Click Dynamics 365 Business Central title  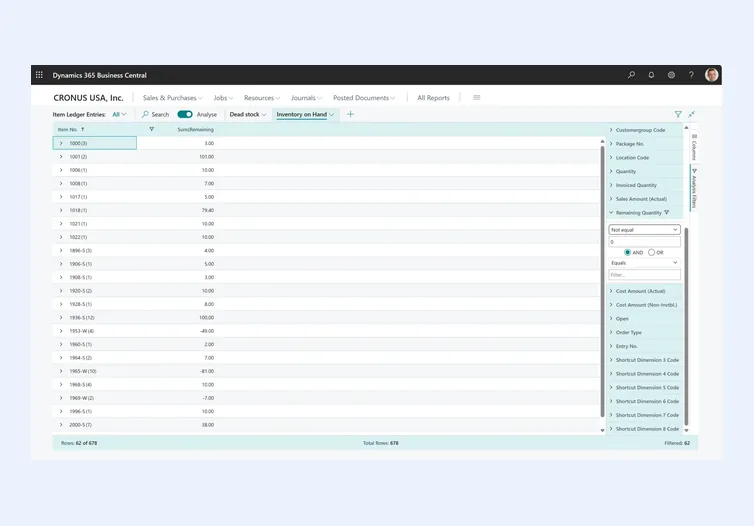(x=100, y=75)
